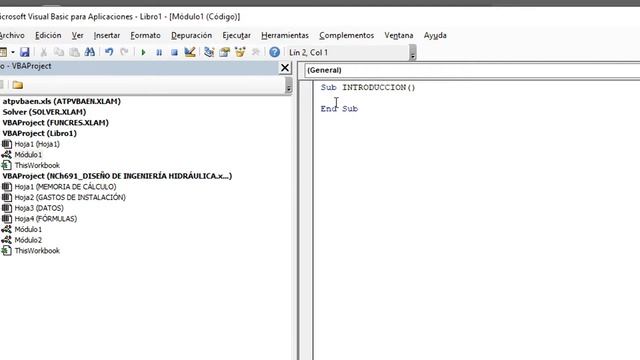Stop execution with the Reset square icon
Viewport: 640px width, 360px height.
pos(174,52)
